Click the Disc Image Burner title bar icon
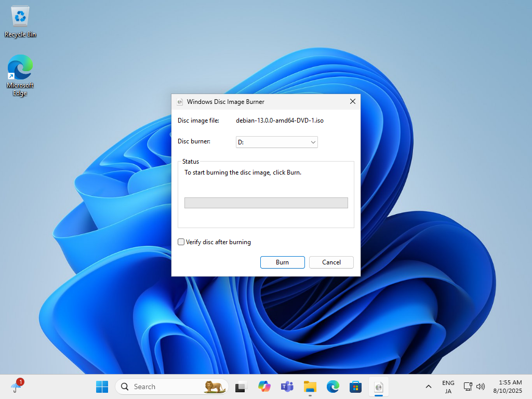Viewport: 532px width, 399px height. click(x=180, y=102)
